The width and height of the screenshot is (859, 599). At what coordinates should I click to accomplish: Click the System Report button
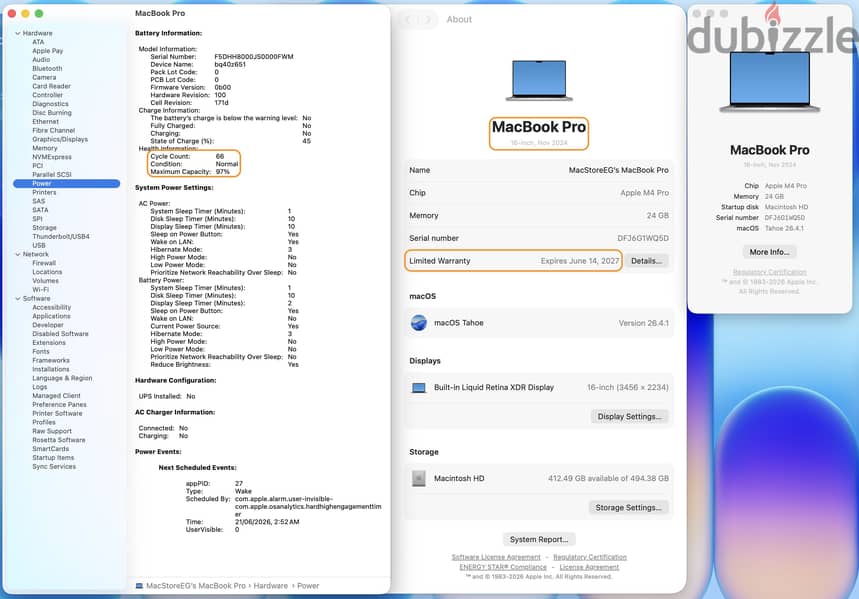(539, 539)
